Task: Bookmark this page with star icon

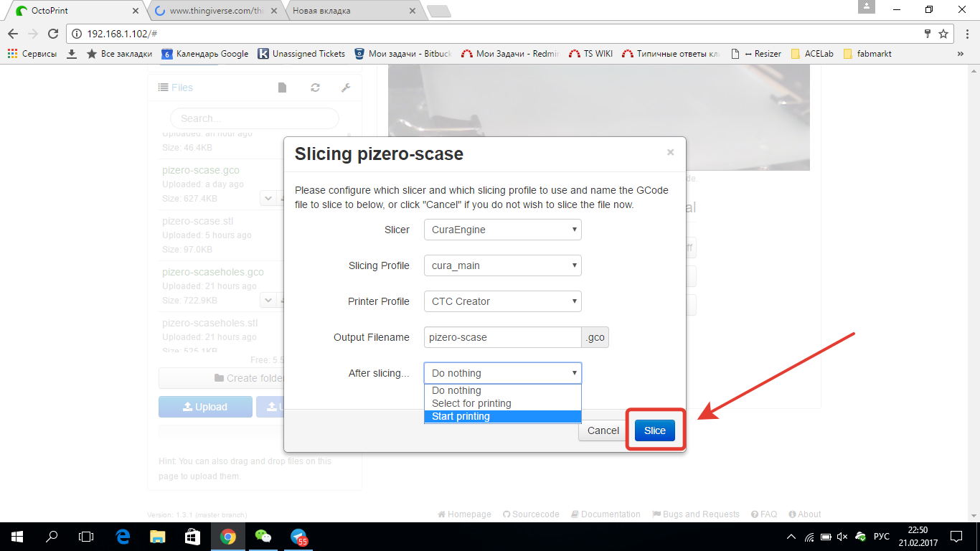Action: point(943,34)
